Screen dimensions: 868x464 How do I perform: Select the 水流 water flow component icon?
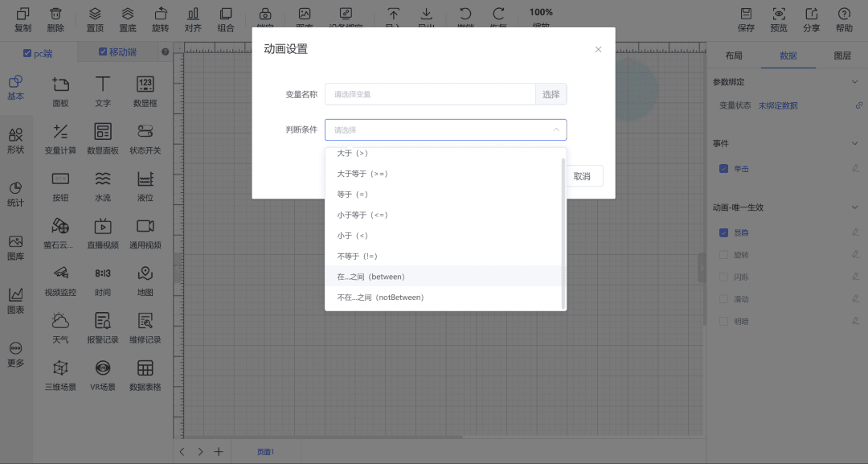(102, 179)
